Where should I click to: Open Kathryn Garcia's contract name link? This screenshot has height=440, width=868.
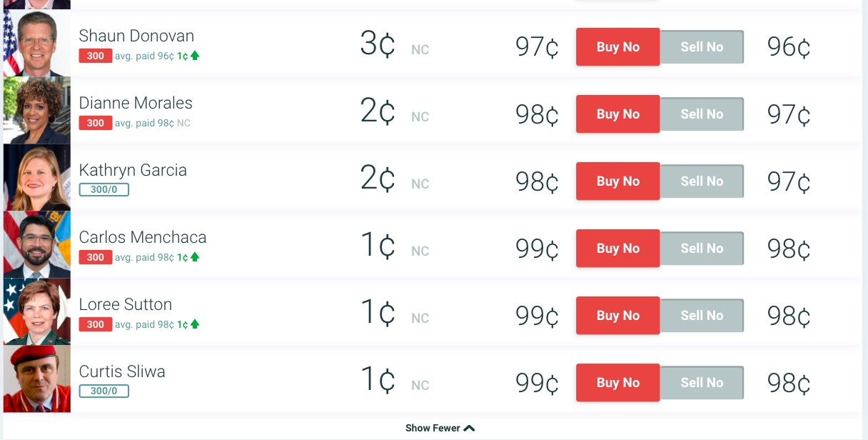[133, 170]
